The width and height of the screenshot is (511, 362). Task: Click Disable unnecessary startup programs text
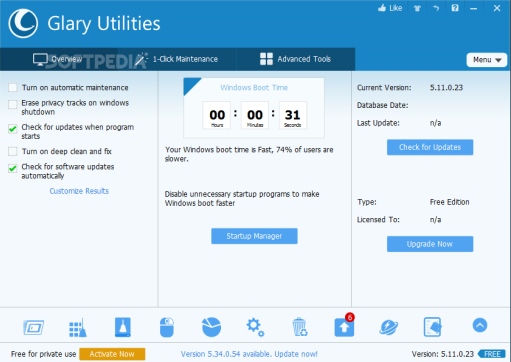(242, 199)
